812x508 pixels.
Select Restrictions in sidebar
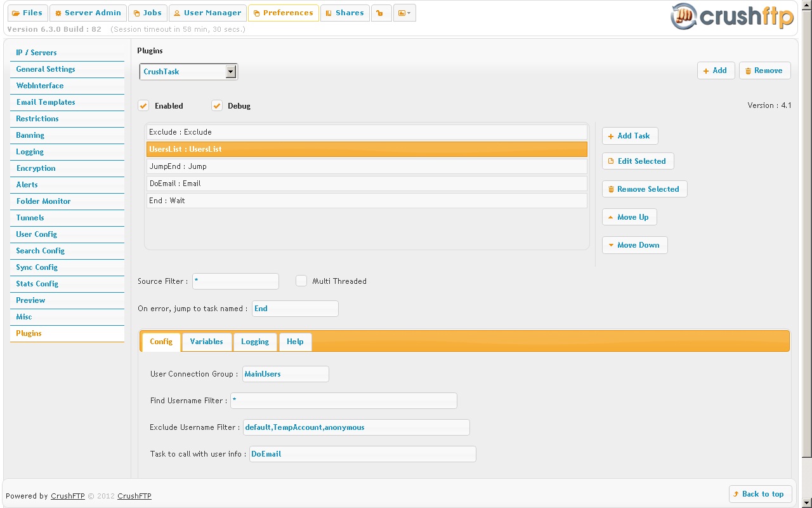67,119
